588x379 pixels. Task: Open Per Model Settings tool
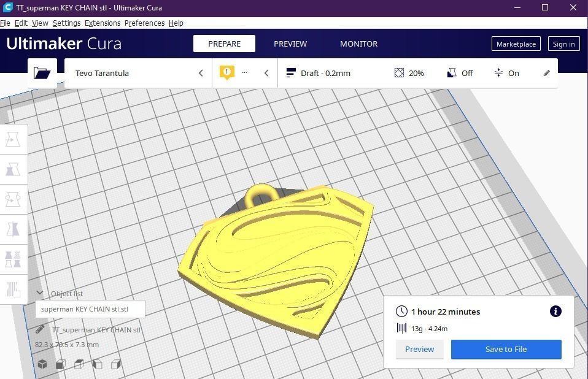point(13,259)
